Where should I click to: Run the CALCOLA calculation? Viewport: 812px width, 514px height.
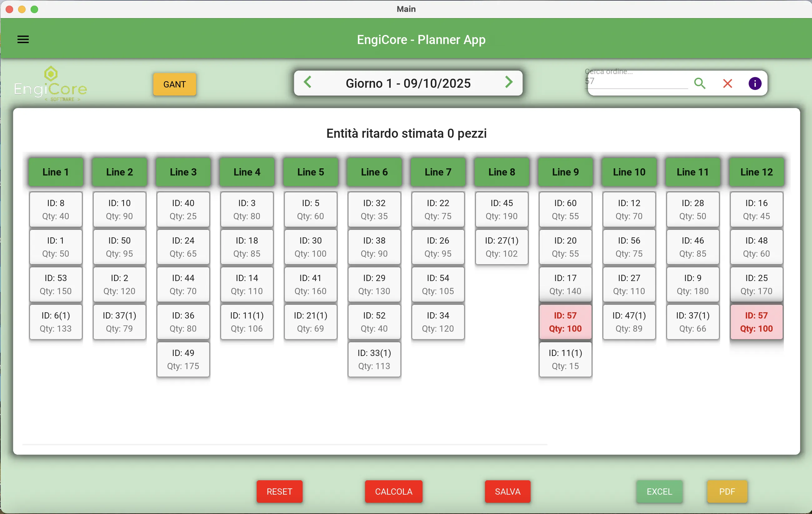(x=393, y=492)
